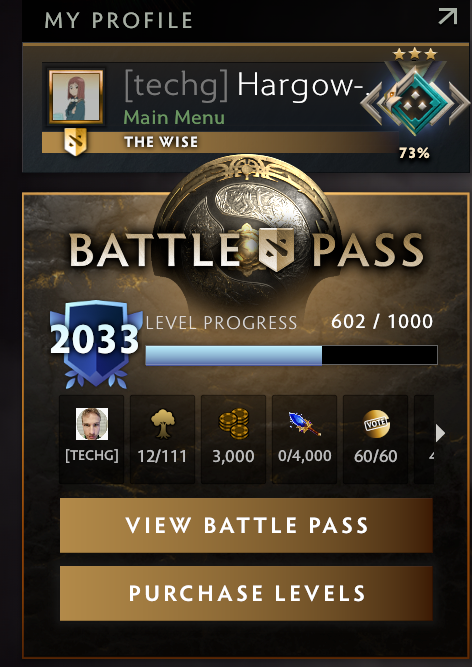Open the gold coins tile showing 3,000
472x667 pixels.
coord(233,439)
